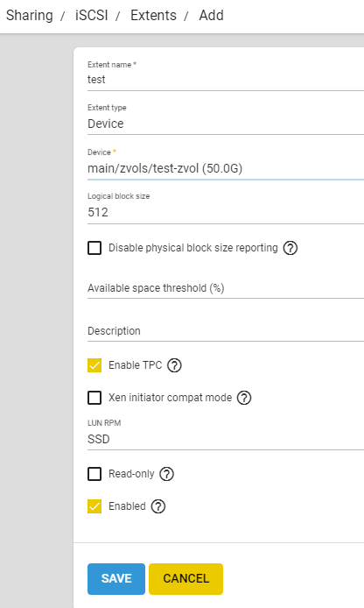364x608 pixels.
Task: Go to Sharing in the breadcrumb
Action: pos(30,16)
